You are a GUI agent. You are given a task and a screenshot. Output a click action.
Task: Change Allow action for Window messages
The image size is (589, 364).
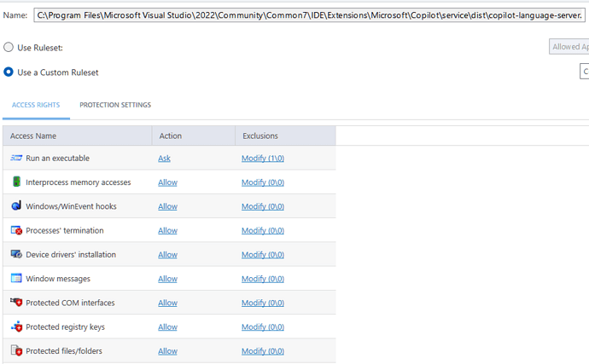tap(167, 279)
